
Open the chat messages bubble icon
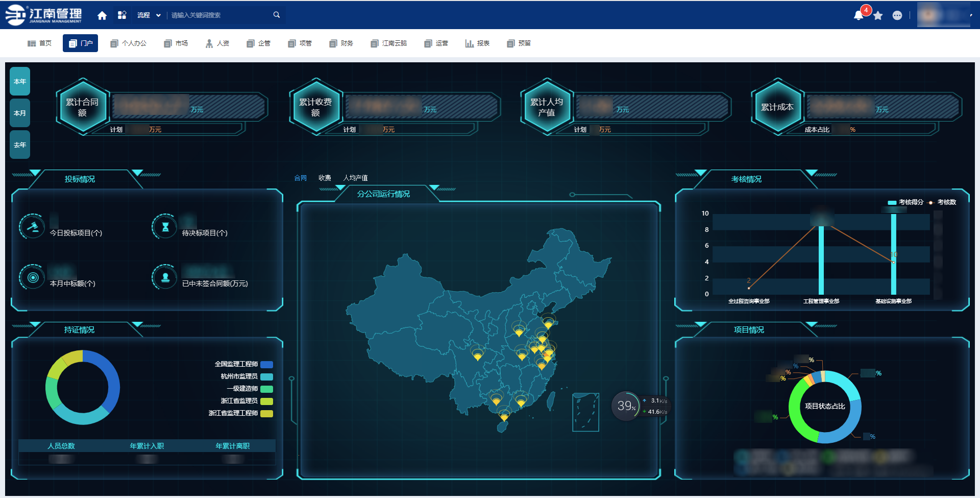coord(897,16)
